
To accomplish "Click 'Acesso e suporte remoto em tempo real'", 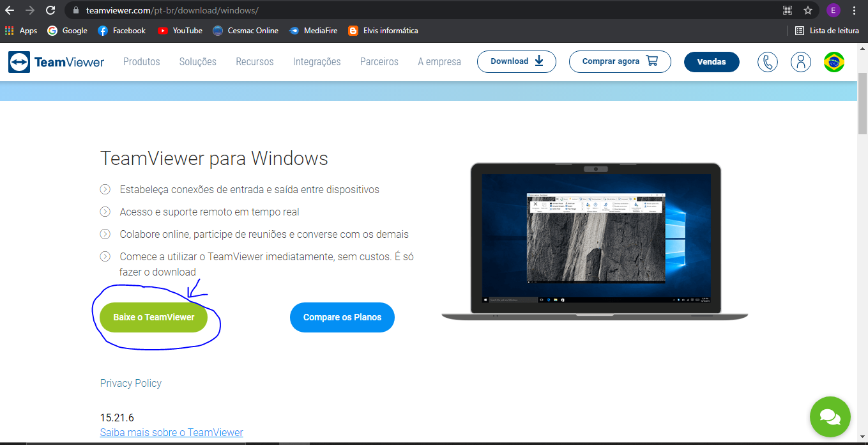I will (x=209, y=212).
